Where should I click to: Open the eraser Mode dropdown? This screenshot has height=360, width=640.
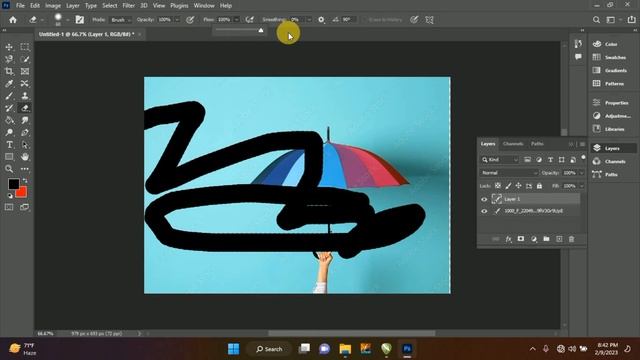120,20
